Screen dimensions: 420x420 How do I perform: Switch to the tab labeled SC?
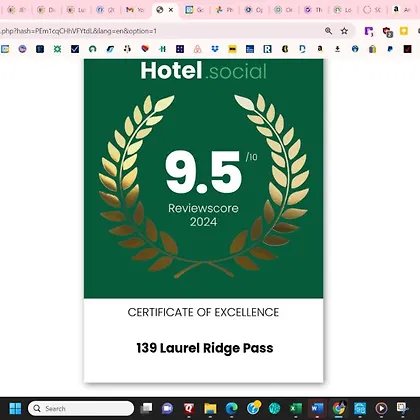pyautogui.click(x=372, y=10)
